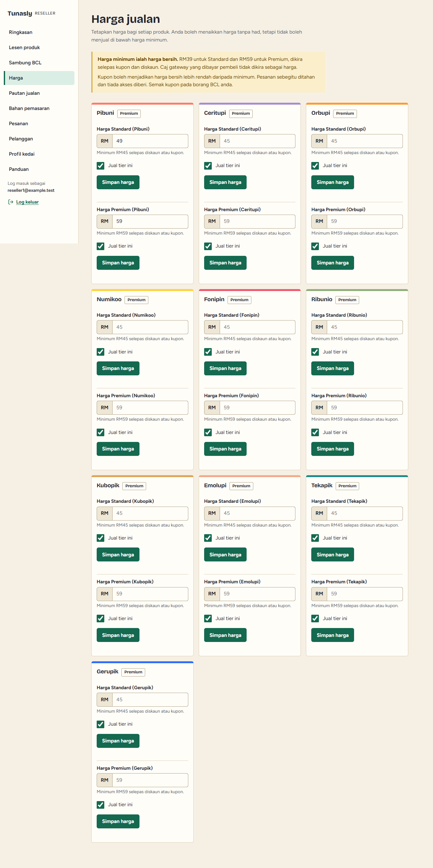Click the Premium badge next to Tekapik
This screenshot has width=433, height=868.
pos(347,486)
